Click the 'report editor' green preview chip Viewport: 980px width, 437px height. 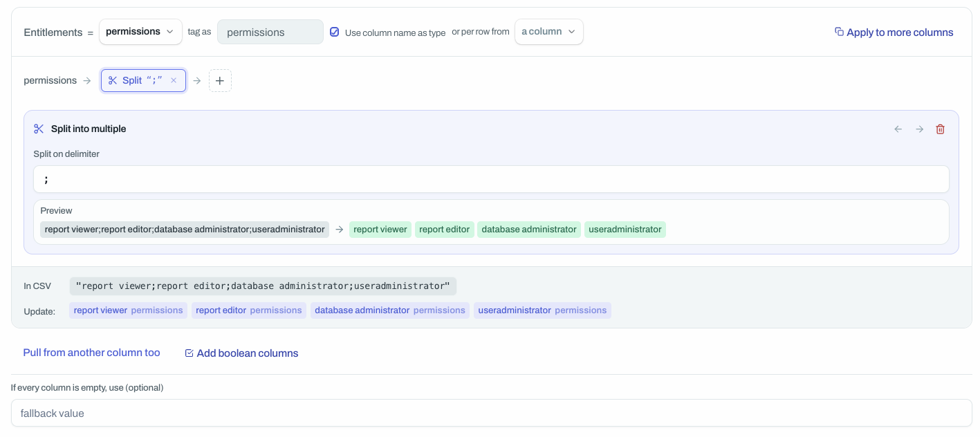pos(445,230)
